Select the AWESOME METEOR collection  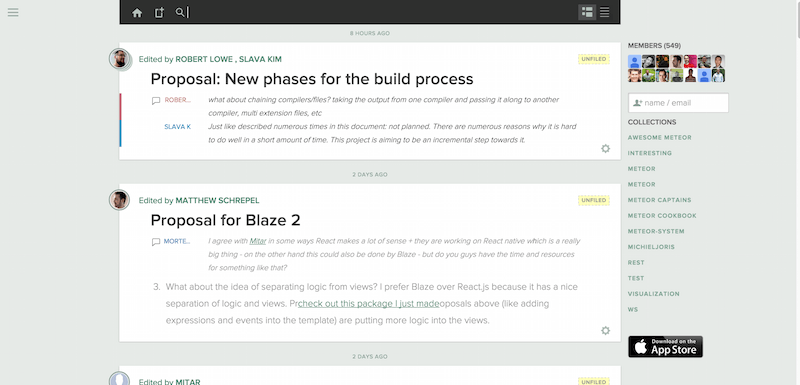(x=660, y=138)
